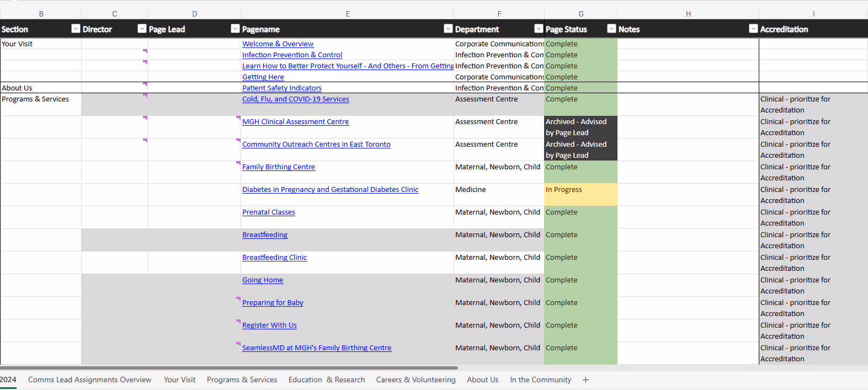This screenshot has height=390, width=868.
Task: Open the Notes column filter dropdown
Action: pyautogui.click(x=753, y=29)
